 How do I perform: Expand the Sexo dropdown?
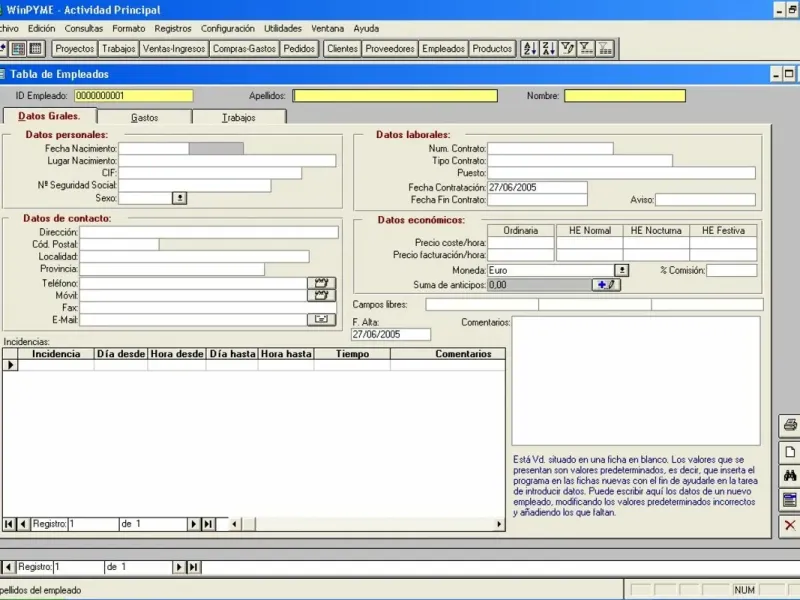tap(179, 198)
